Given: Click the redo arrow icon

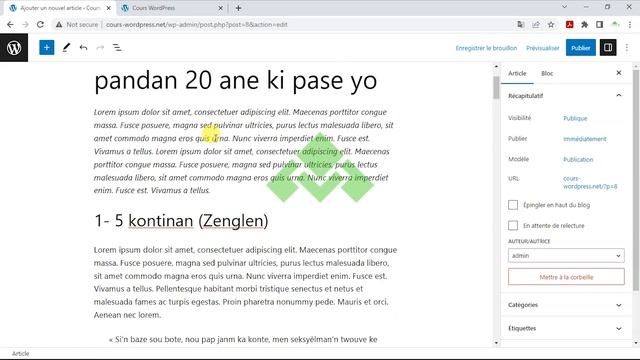Looking at the screenshot, I should [x=100, y=48].
